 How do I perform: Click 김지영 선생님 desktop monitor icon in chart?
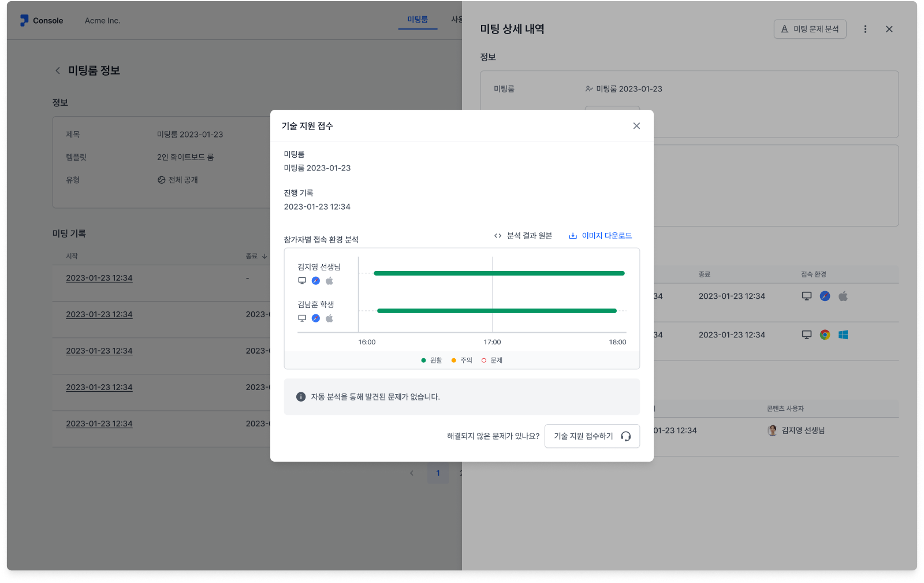point(302,281)
